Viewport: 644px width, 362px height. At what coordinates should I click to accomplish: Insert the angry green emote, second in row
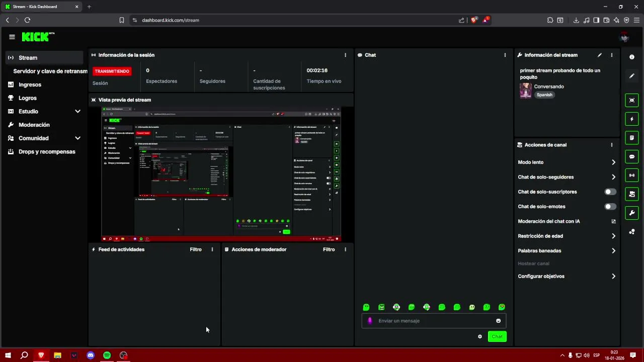[381, 307]
